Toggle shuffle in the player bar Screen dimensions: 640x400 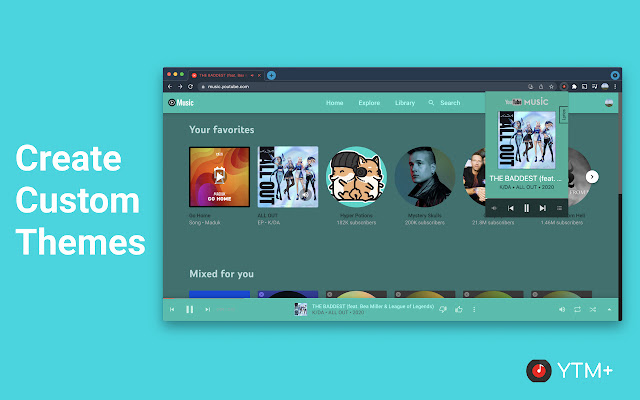[593, 309]
